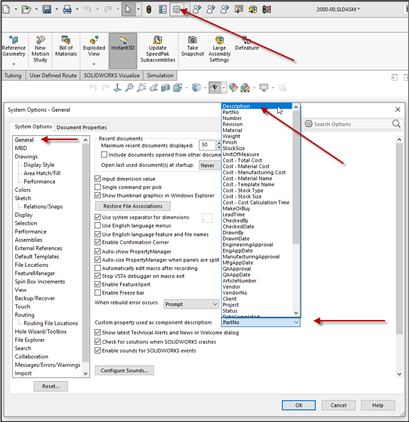409x422 pixels.
Task: Open the Edit Appearance color sphere icon
Action: coord(233,88)
